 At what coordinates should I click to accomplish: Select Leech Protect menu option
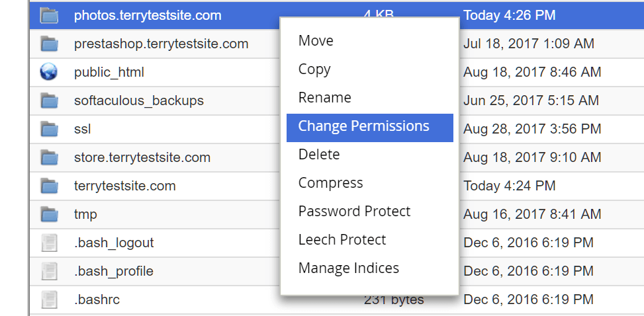(x=342, y=240)
